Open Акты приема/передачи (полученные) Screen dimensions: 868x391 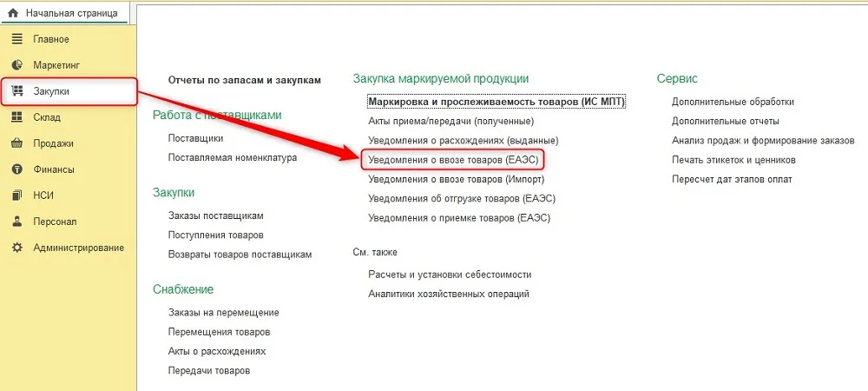(x=451, y=122)
